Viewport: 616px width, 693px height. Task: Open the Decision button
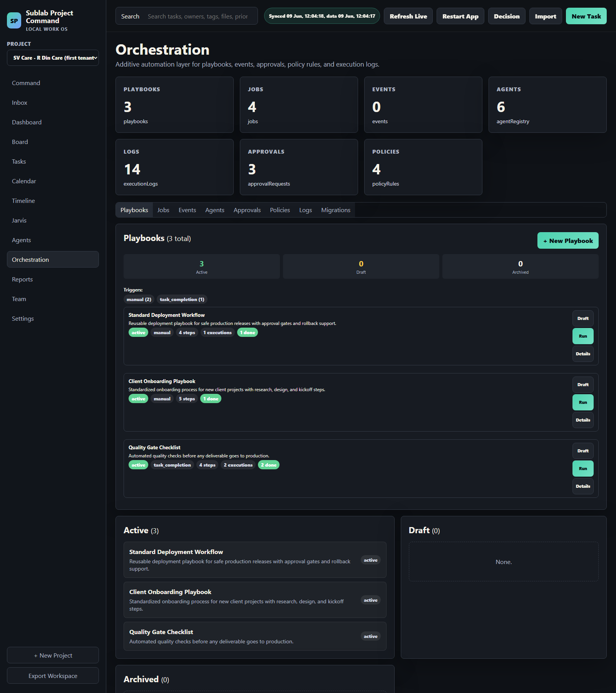pos(507,16)
